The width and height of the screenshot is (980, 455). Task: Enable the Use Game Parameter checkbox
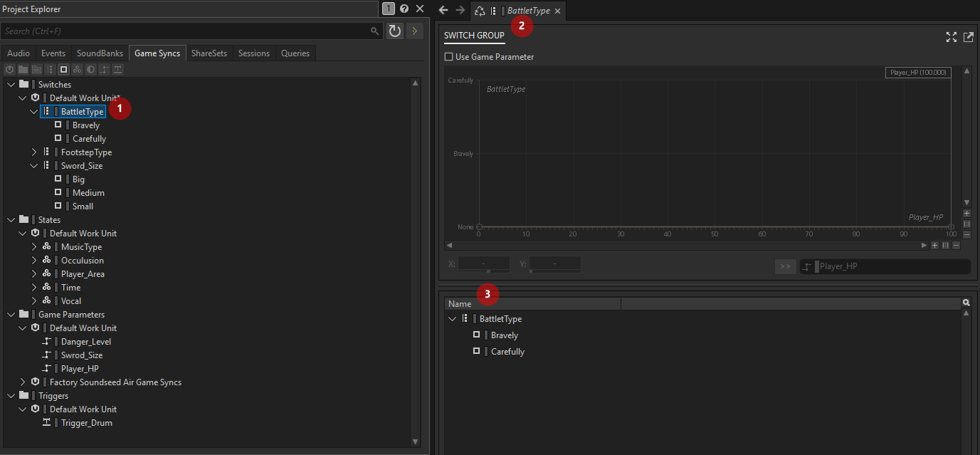click(448, 57)
